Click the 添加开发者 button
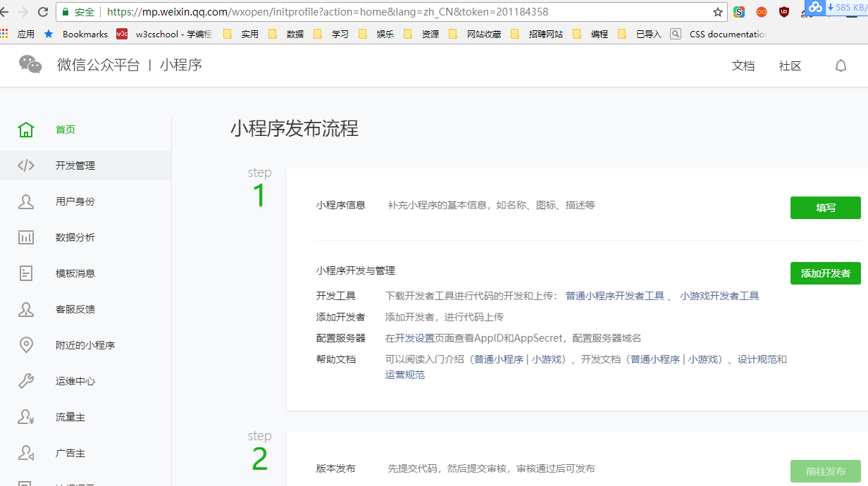The height and width of the screenshot is (486, 868). tap(826, 273)
